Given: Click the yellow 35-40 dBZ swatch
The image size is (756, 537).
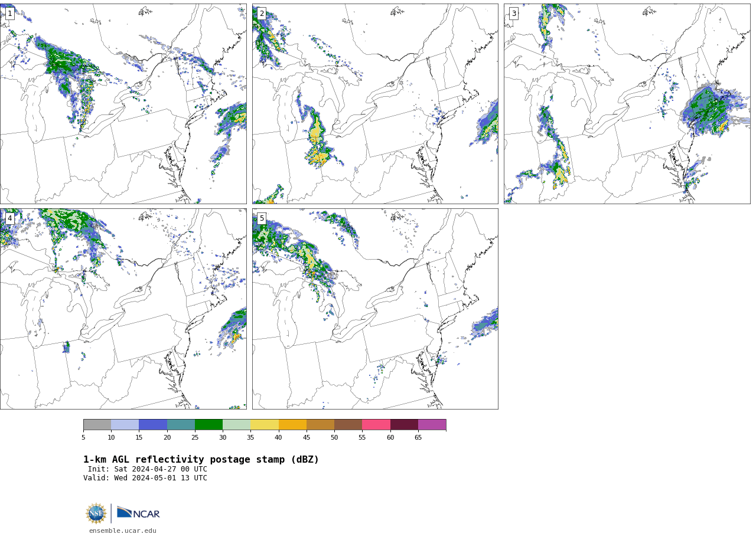Looking at the screenshot, I should tap(265, 425).
